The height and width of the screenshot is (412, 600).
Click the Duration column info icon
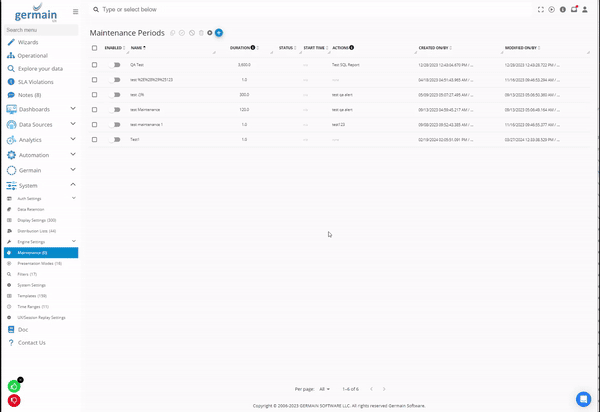point(254,47)
